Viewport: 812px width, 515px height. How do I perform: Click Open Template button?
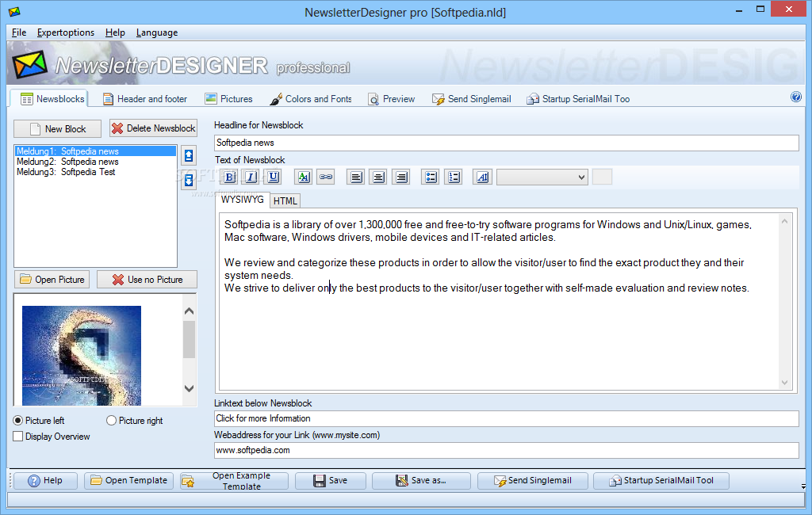point(129,481)
